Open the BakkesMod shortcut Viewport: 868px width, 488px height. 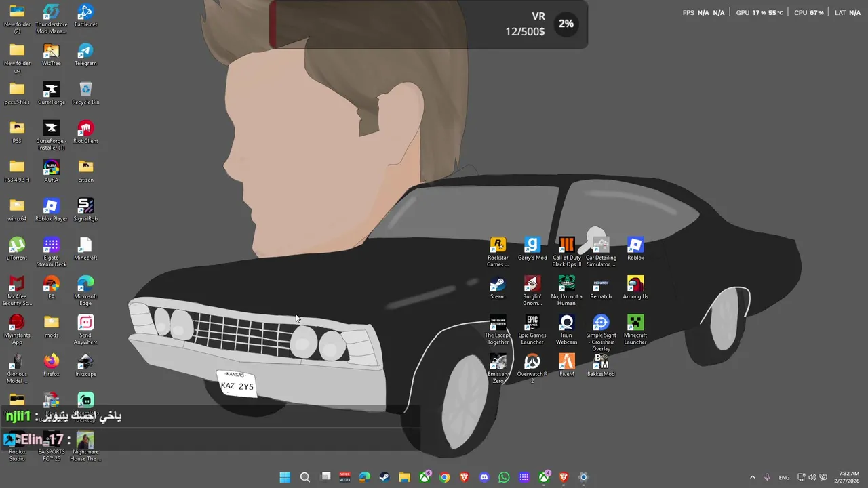tap(601, 365)
